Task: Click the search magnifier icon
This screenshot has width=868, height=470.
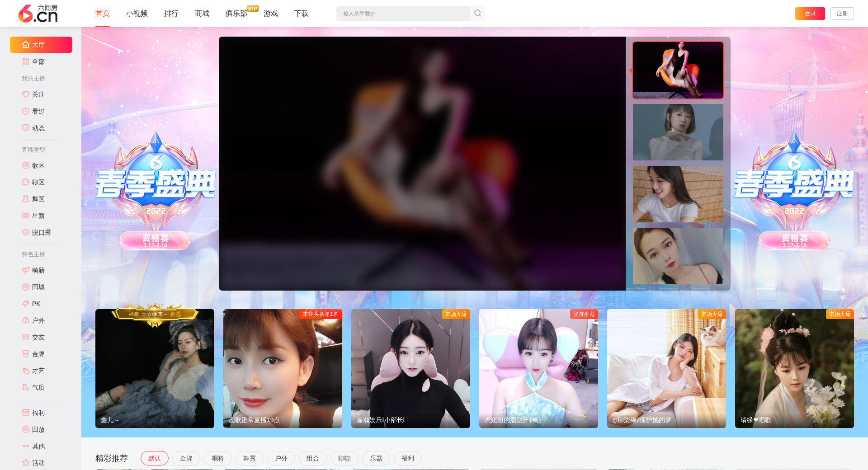Action: click(477, 14)
